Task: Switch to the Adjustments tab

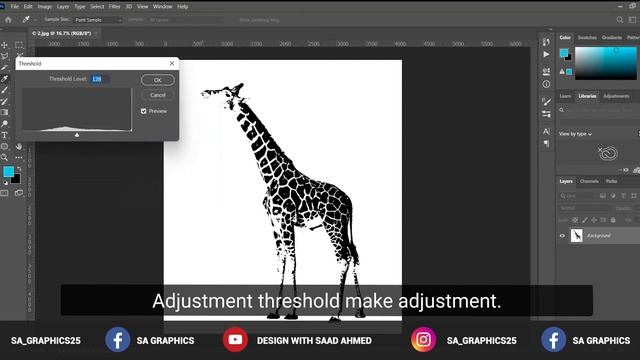Action: [x=616, y=96]
